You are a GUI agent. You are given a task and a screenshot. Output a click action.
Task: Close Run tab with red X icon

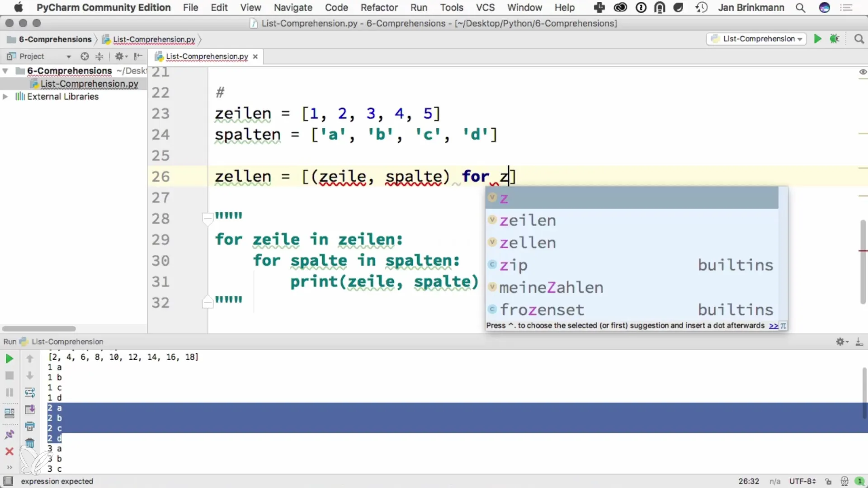9,451
